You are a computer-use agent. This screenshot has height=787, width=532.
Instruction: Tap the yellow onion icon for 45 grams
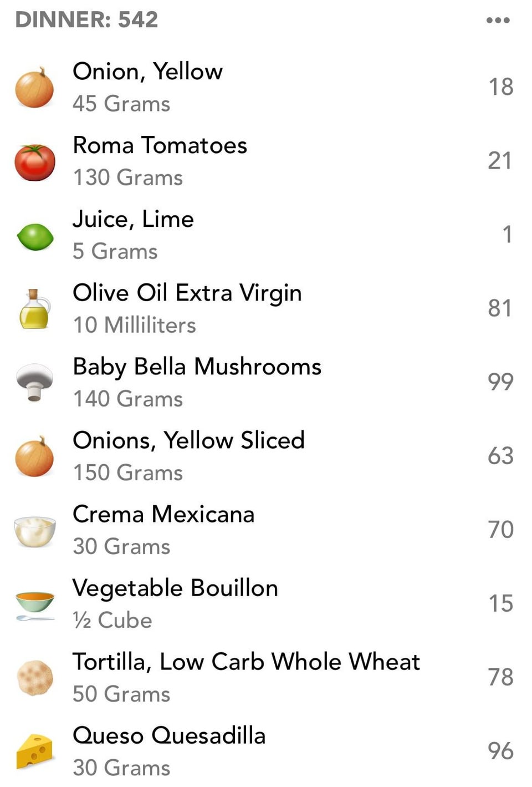coord(34,88)
